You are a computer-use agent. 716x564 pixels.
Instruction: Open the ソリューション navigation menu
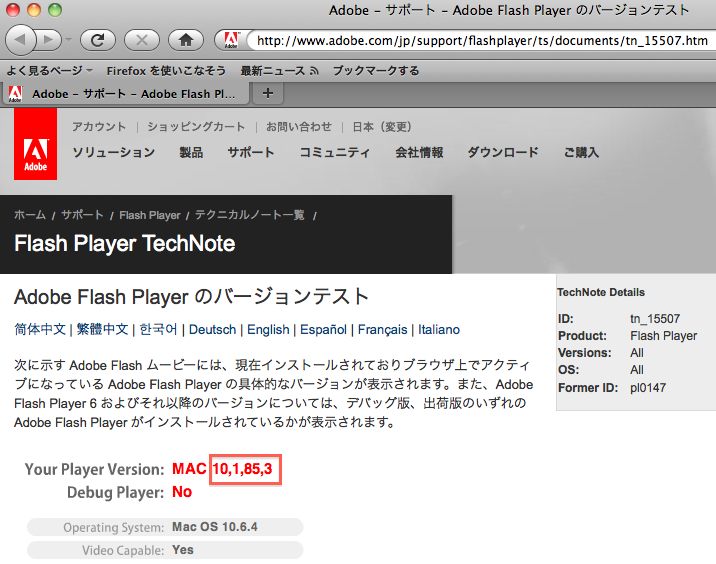114,152
